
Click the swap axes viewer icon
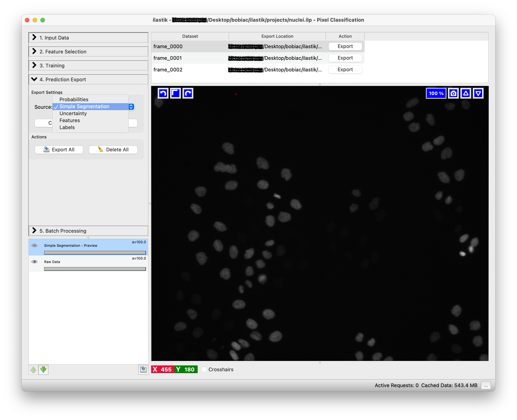tap(176, 93)
